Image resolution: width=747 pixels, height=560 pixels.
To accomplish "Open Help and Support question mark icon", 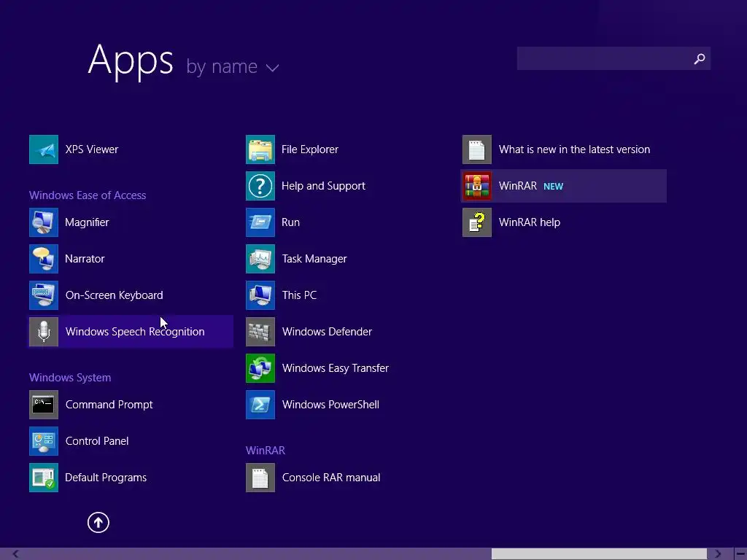I will click(260, 186).
